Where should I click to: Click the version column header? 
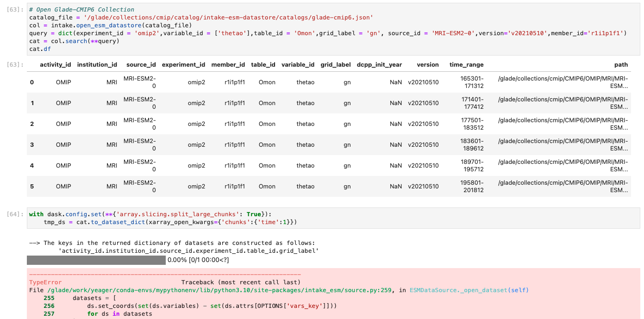tap(428, 65)
